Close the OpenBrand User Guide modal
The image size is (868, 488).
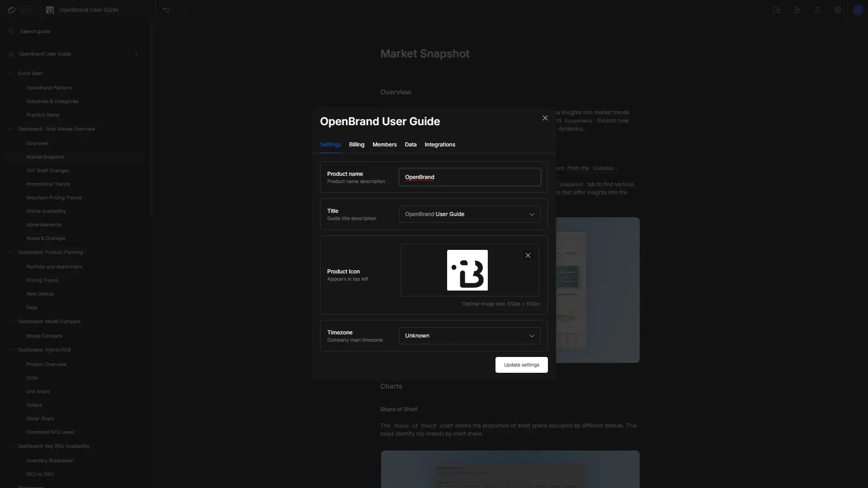click(x=545, y=118)
